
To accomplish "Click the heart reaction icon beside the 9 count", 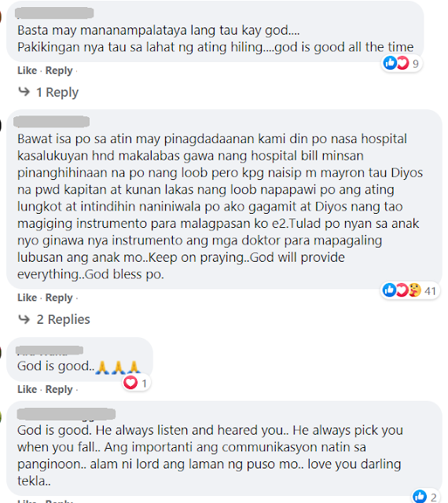I will click(402, 63).
